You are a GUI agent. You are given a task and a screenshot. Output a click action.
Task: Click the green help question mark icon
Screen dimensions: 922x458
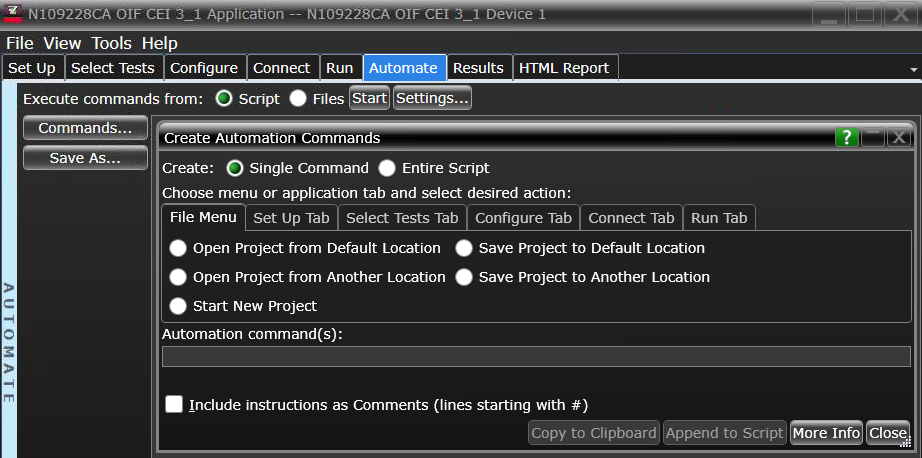pyautogui.click(x=847, y=138)
